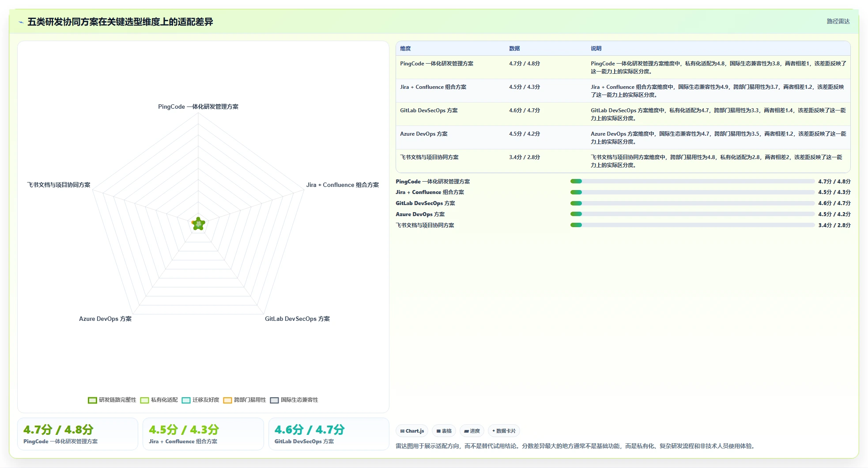Open the GitLab DevSecOps 4.6分 / 4.7分 stat card
The width and height of the screenshot is (868, 468).
pos(329,434)
